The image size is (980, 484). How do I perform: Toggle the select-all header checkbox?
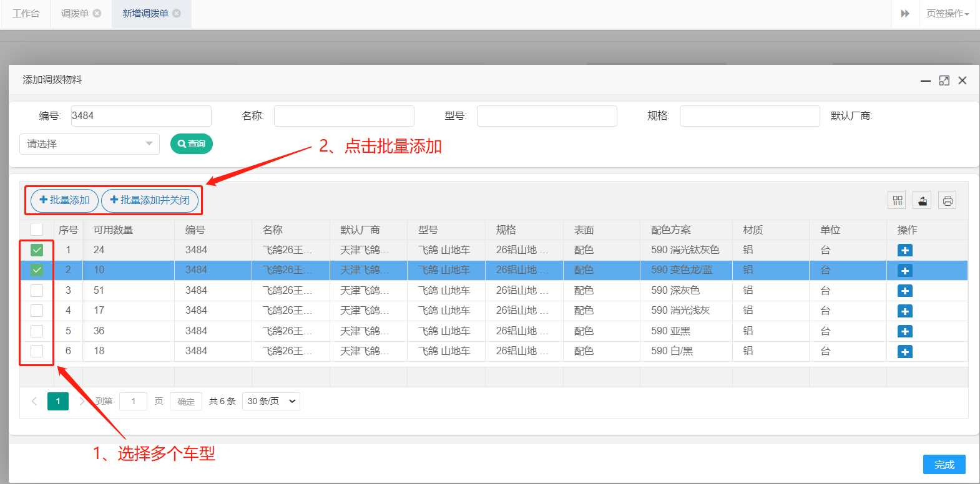pos(37,230)
